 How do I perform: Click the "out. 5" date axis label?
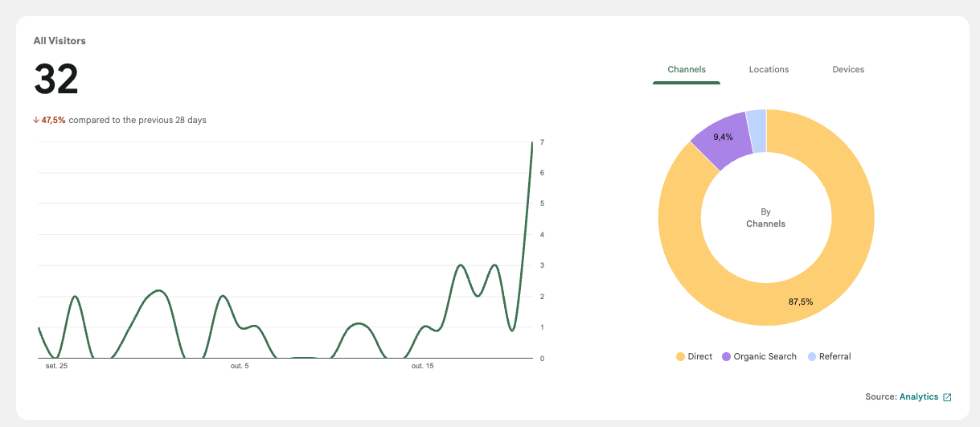coord(240,367)
